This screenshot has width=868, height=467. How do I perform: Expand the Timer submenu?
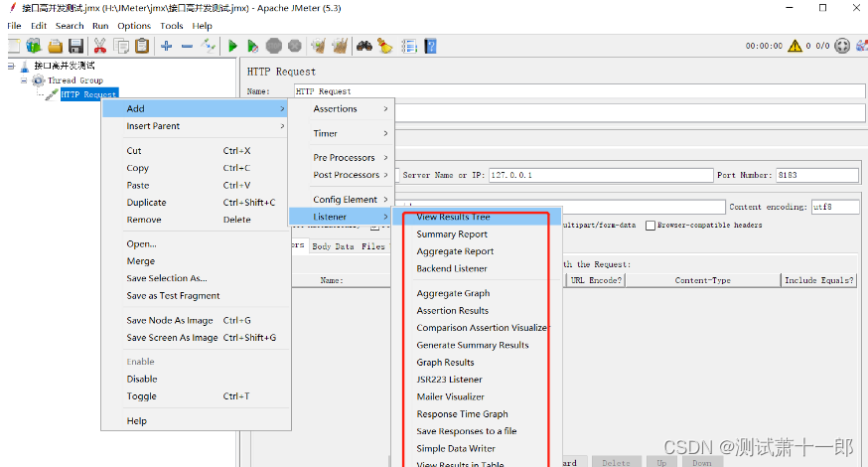click(343, 133)
